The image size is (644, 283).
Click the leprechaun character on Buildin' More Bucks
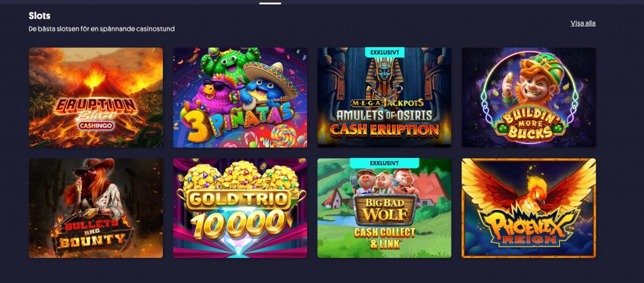pos(533,80)
